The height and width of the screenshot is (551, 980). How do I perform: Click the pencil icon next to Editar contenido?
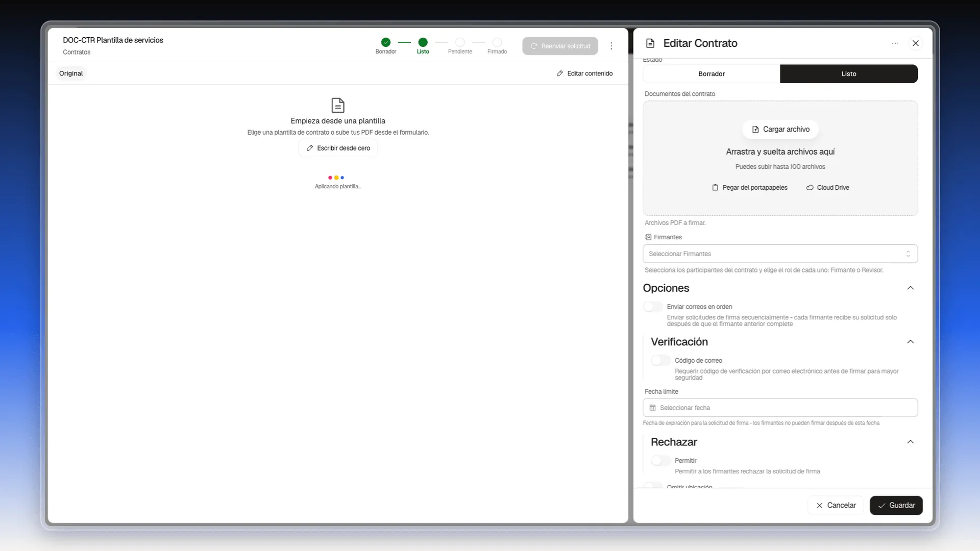click(x=559, y=73)
